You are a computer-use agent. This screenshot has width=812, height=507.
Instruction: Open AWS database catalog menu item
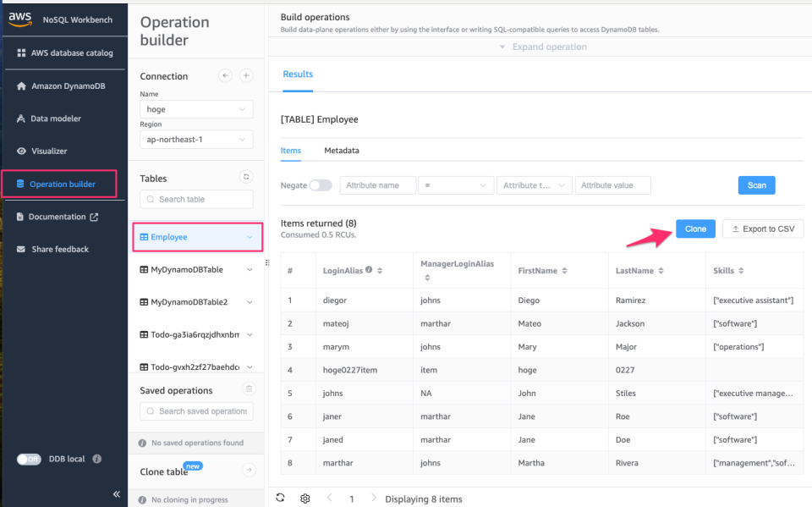click(x=65, y=52)
